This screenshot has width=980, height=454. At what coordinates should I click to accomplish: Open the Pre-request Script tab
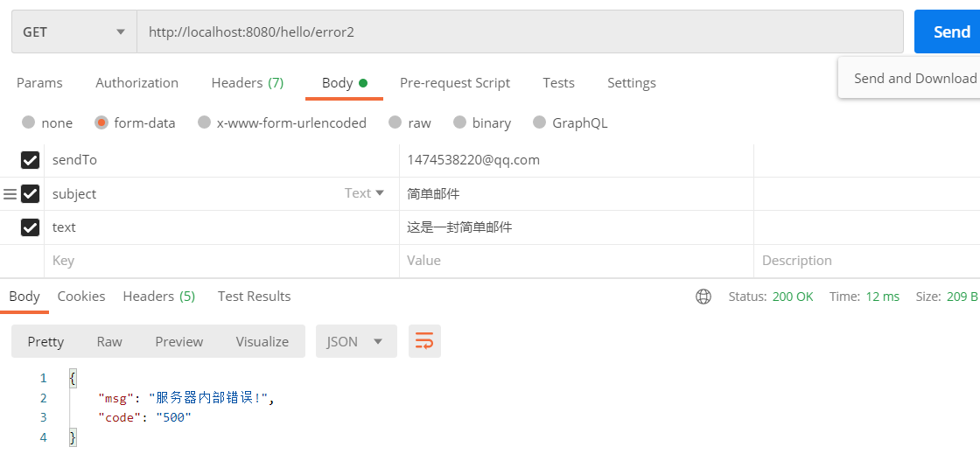pos(455,83)
